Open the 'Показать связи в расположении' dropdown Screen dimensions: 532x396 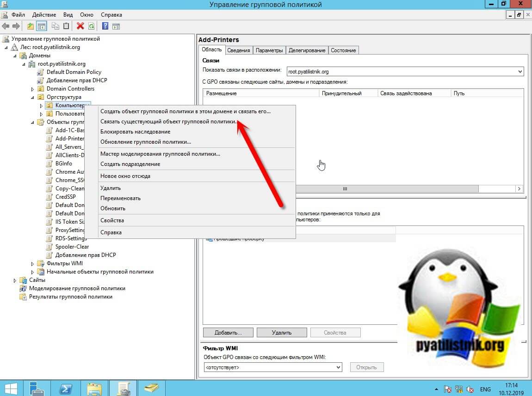520,72
